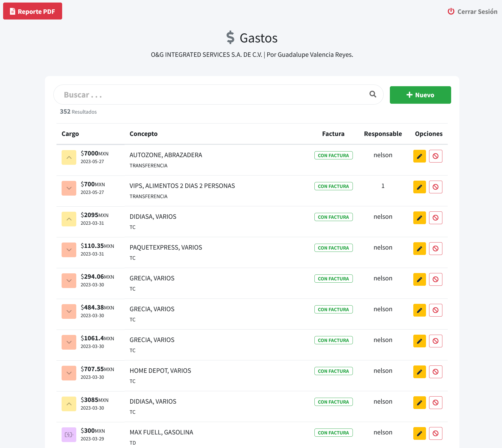Expand the $700 VIPS row chevron

[69, 188]
